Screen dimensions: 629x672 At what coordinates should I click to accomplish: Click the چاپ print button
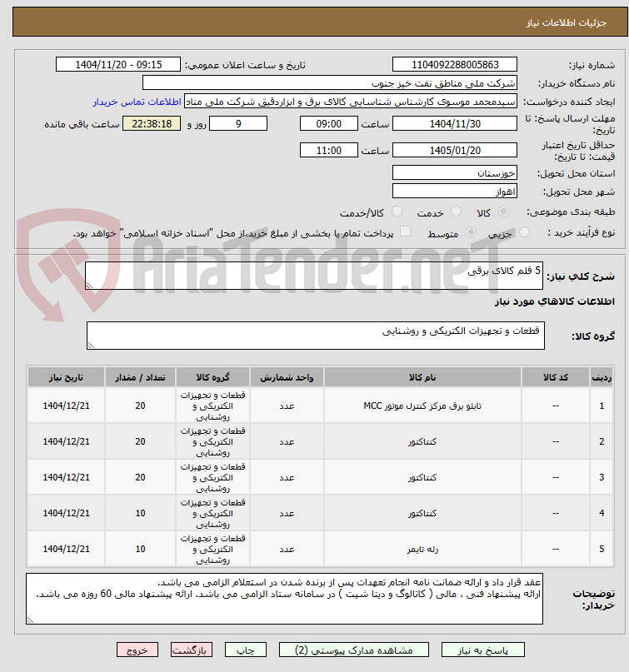click(246, 650)
